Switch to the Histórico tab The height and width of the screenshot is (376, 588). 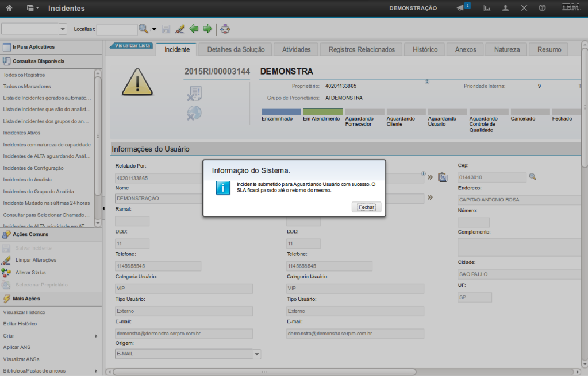(425, 49)
